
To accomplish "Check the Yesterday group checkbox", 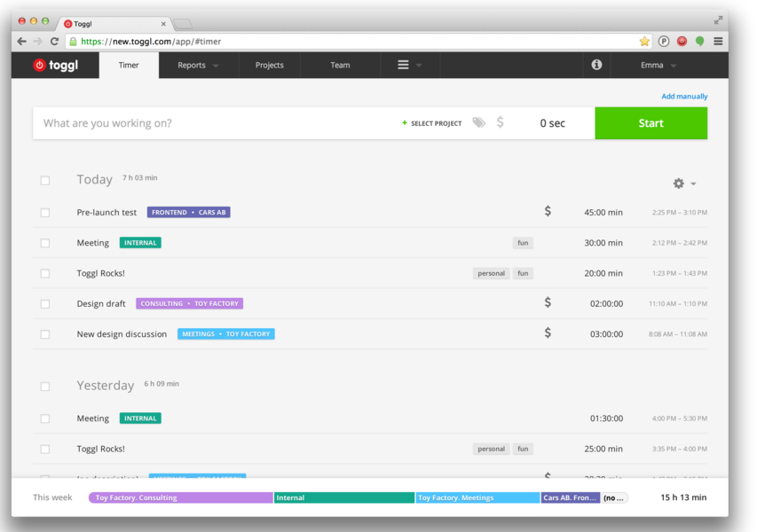I will point(45,387).
